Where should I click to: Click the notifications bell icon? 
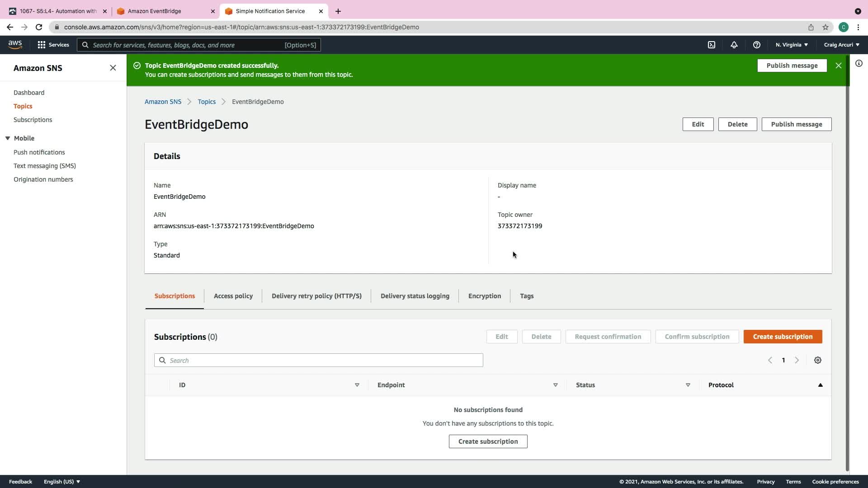[x=734, y=45]
